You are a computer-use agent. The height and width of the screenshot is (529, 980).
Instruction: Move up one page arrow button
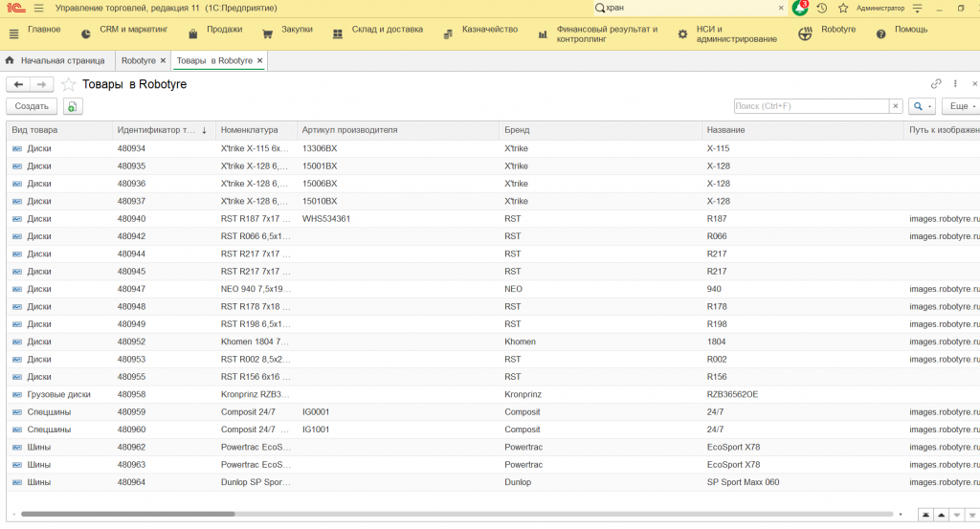pyautogui.click(x=942, y=516)
